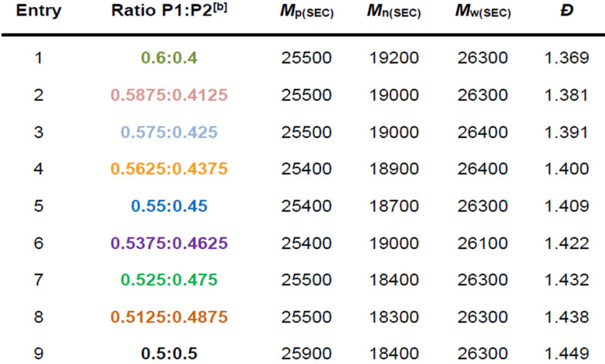Select the green 0.6:0.4 ratio cell
This screenshot has height=364, width=605.
point(169,58)
